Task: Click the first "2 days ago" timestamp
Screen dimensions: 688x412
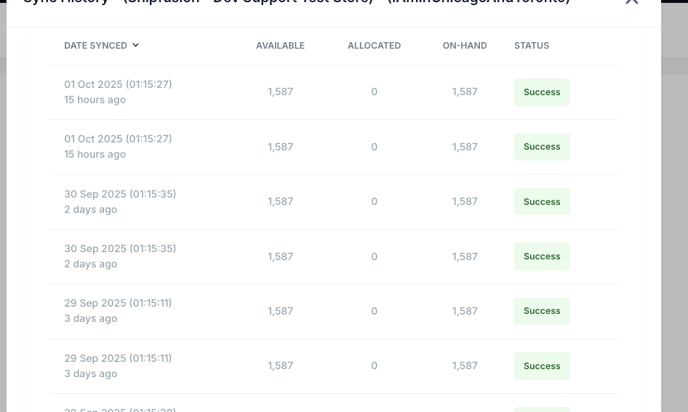Action: [x=91, y=210]
